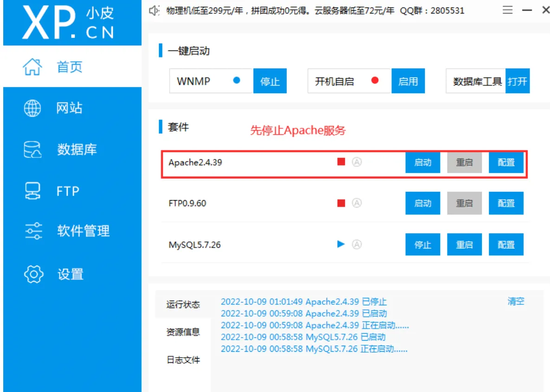The height and width of the screenshot is (392, 550).
Task: Click the Apache2.4.39 service name
Action: [x=195, y=162]
